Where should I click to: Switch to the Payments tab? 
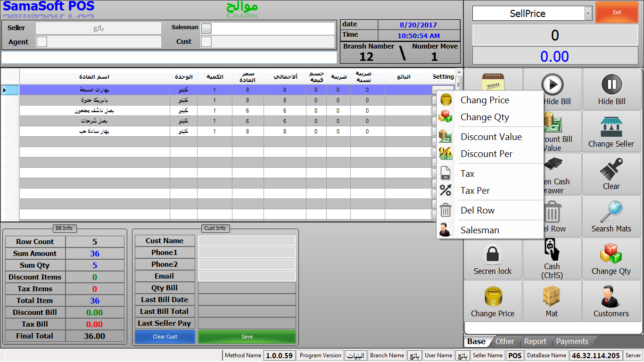(572, 342)
